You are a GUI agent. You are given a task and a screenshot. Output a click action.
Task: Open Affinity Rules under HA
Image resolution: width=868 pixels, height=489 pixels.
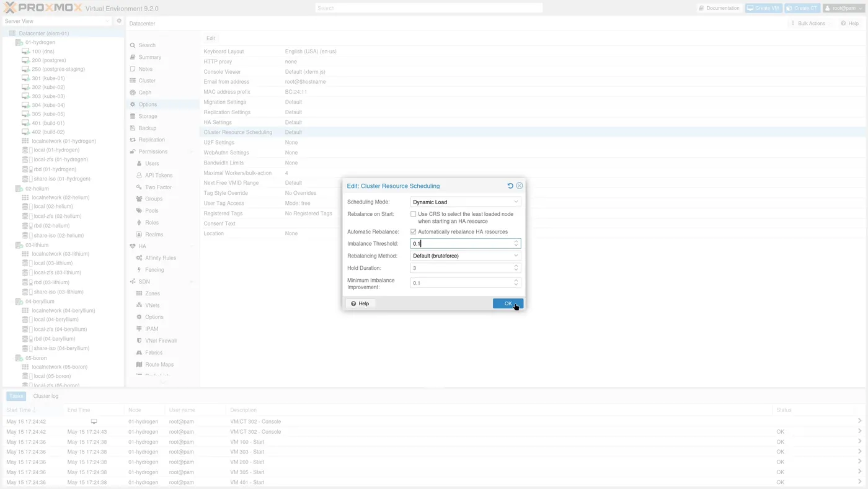[161, 258]
